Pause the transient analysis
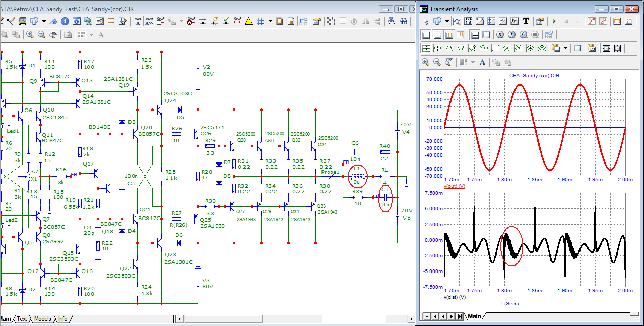This screenshot has width=644, height=326. 577,21
